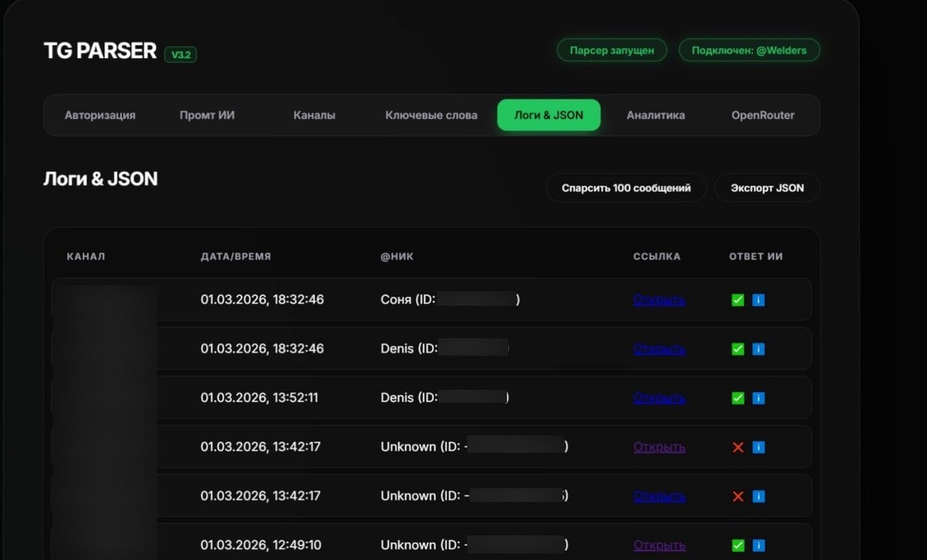
Task: Open the Открыть link in Denis 13:52:11 row
Action: coord(659,398)
